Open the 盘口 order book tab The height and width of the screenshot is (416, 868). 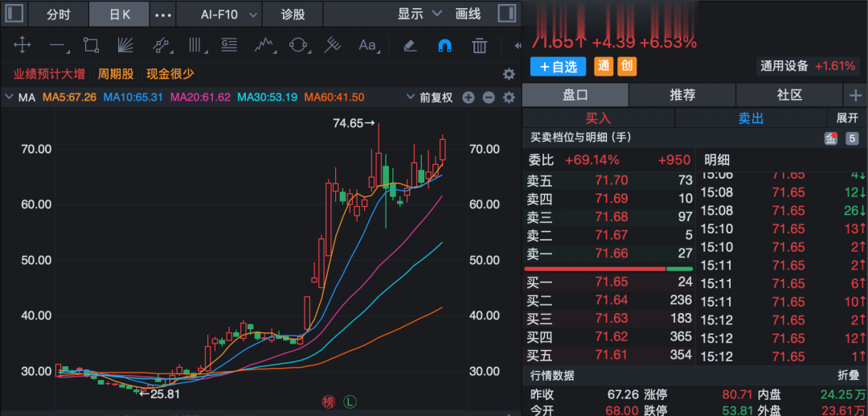coord(575,95)
